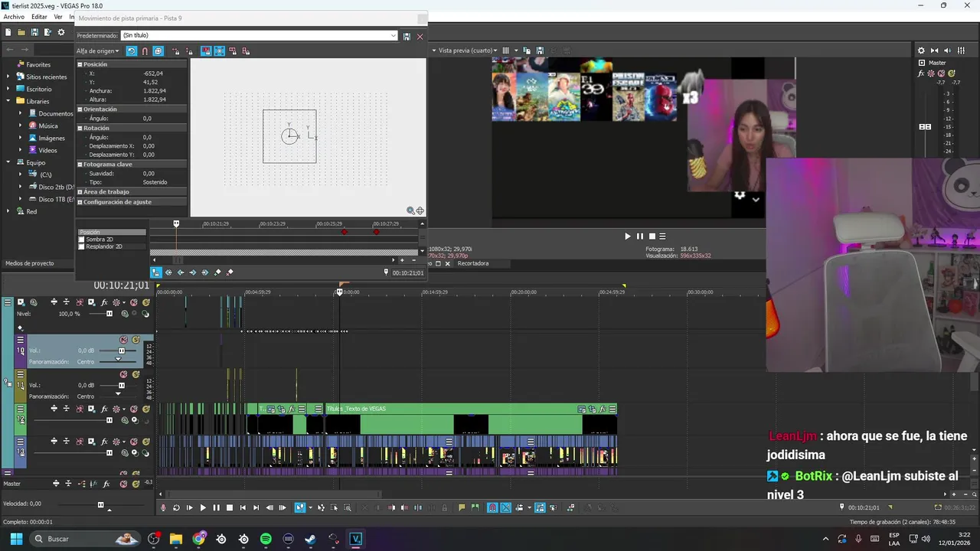The image size is (980, 551).
Task: Select the Vídeos library folder
Action: tap(47, 150)
